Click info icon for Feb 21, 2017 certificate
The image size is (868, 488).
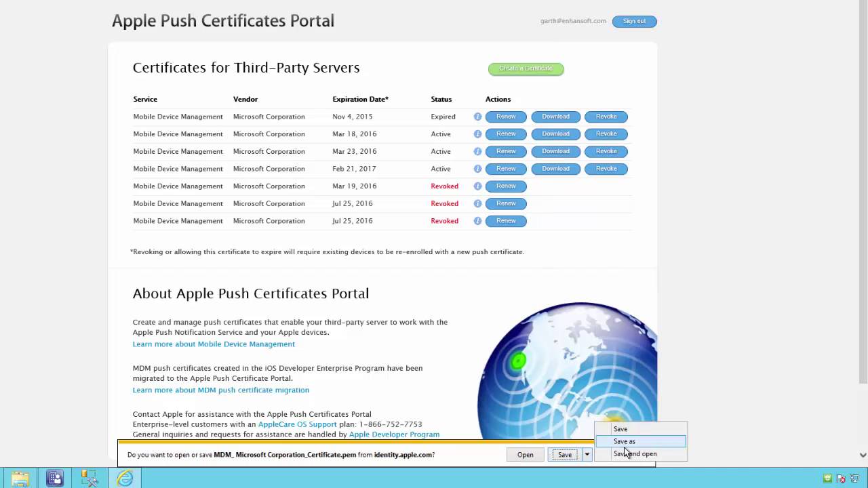477,169
